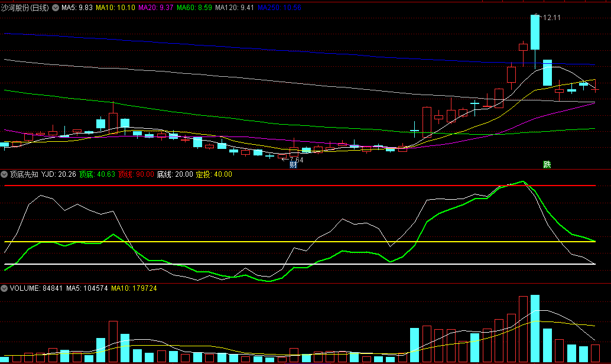Click the MA10: 10.10 yellow label
The image size is (611, 364).
[115, 8]
